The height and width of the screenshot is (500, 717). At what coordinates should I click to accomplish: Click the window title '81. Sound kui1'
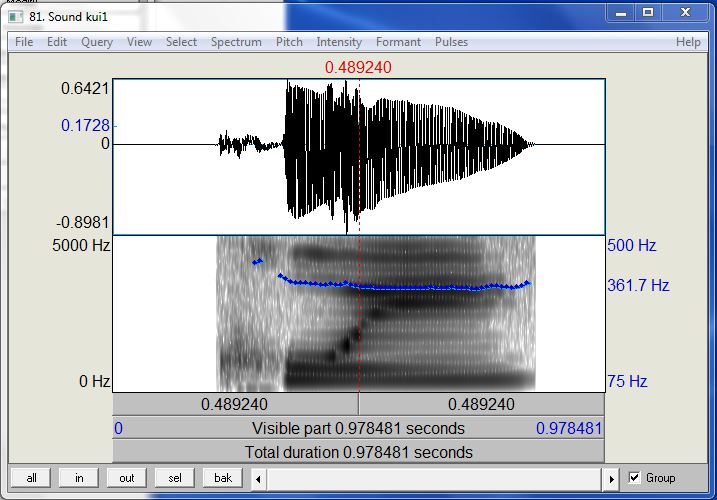(x=69, y=17)
